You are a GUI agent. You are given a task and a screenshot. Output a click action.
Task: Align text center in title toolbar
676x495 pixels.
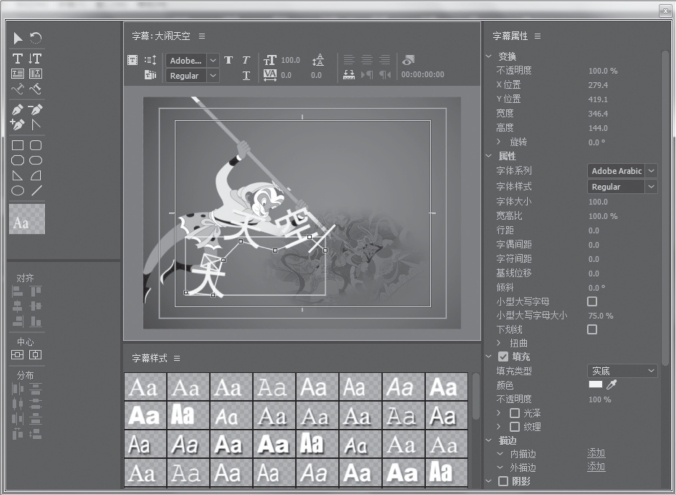pos(367,60)
